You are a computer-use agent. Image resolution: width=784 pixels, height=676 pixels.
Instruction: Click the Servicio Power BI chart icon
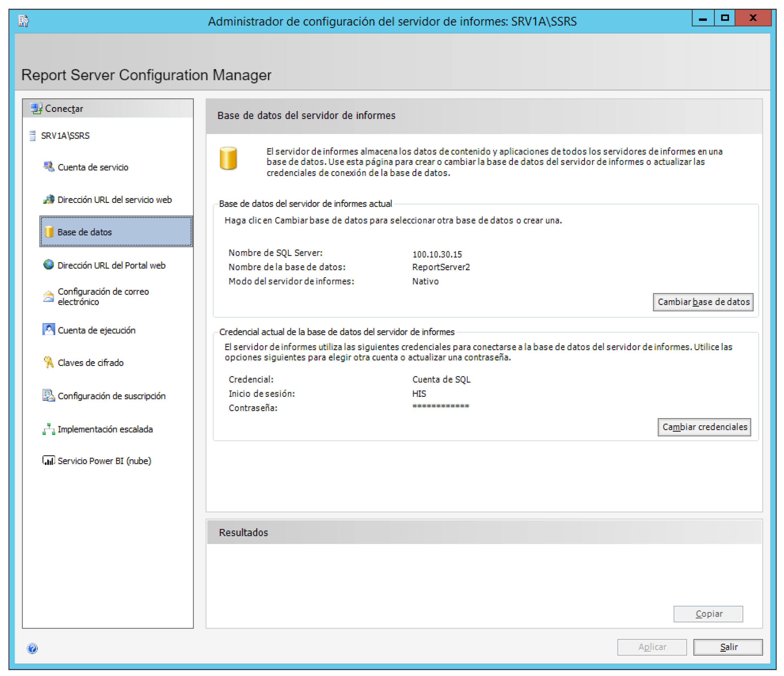[x=48, y=461]
